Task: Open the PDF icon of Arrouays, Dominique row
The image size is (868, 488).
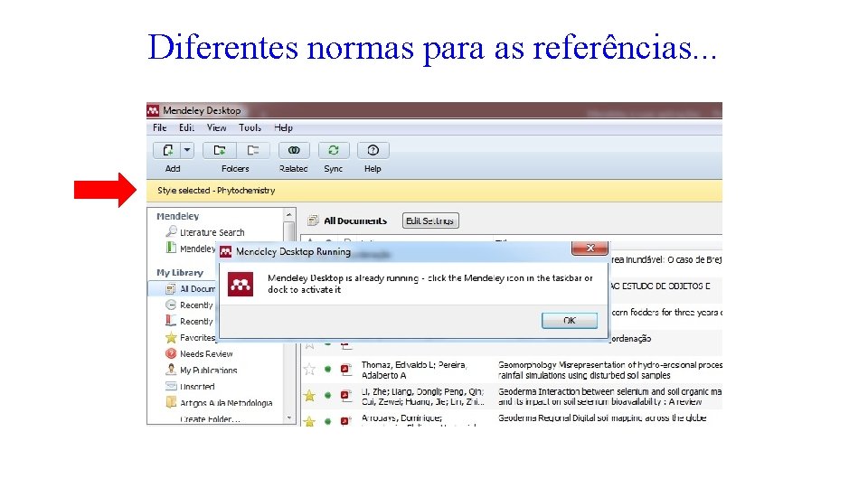Action: 346,421
